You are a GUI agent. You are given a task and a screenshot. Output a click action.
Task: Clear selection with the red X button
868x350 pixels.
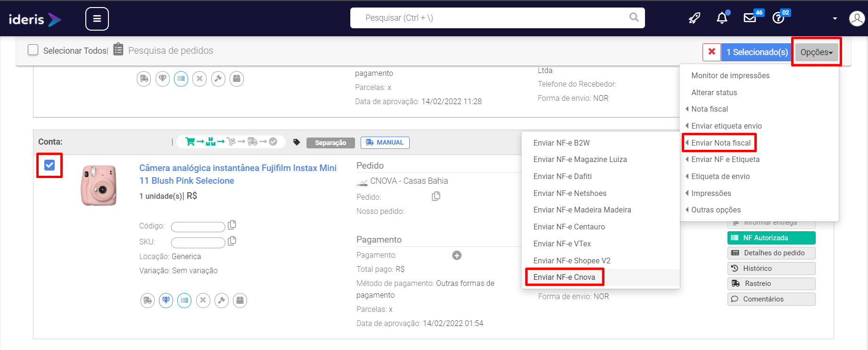(x=711, y=52)
